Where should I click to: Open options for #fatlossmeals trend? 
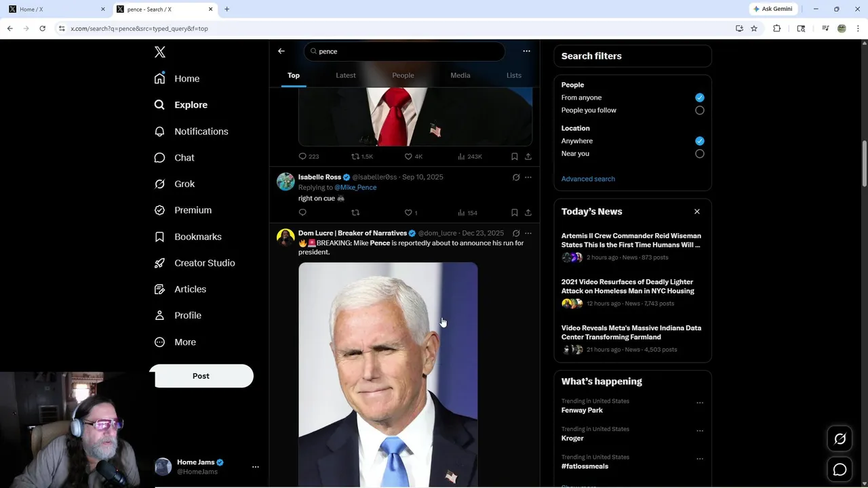(700, 459)
